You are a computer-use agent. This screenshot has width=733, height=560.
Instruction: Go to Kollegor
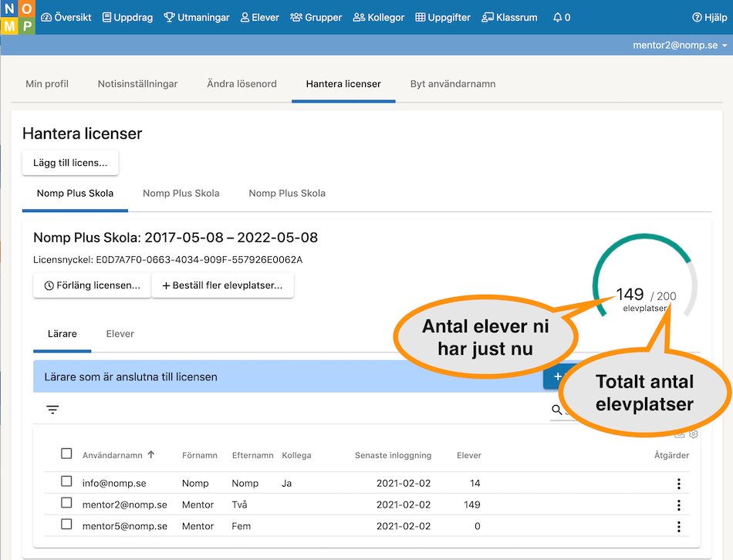pyautogui.click(x=379, y=17)
